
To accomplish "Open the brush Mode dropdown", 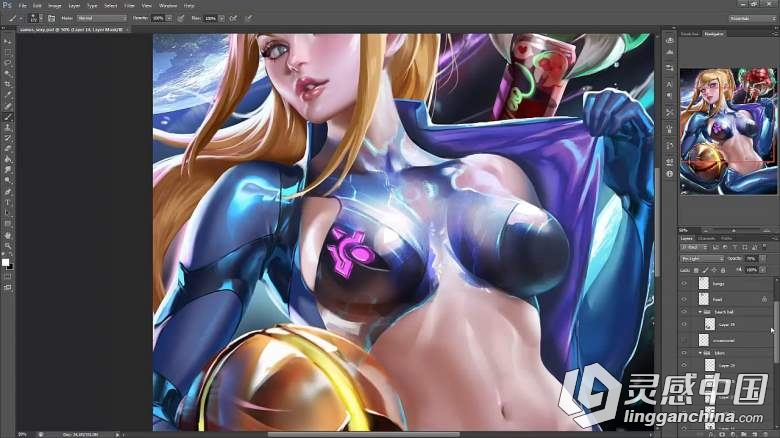I will pos(102,18).
